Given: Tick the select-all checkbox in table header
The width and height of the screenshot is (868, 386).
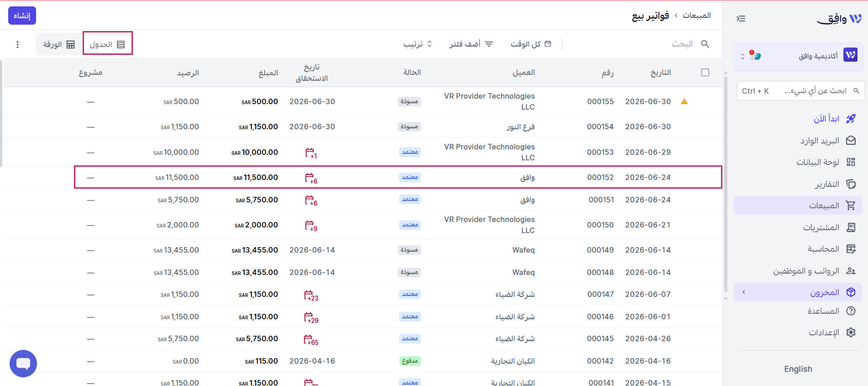Looking at the screenshot, I should (705, 73).
